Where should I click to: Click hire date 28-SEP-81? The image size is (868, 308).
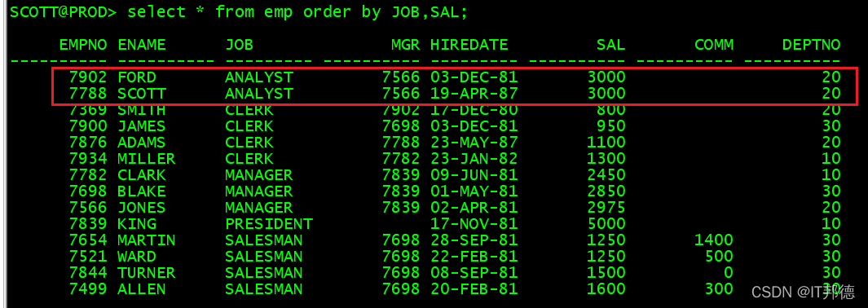click(474, 240)
